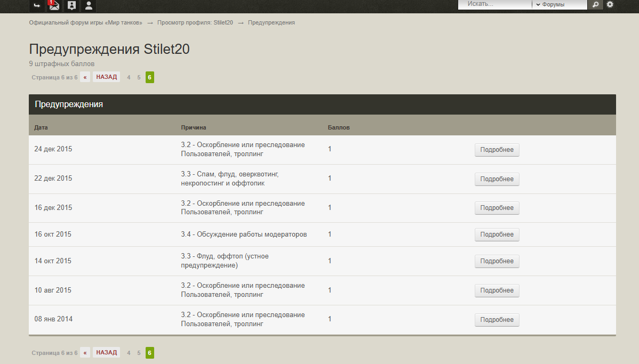Screen dimensions: 639x364
Task: Go to page 5 in bottom pagination
Action: tap(139, 353)
